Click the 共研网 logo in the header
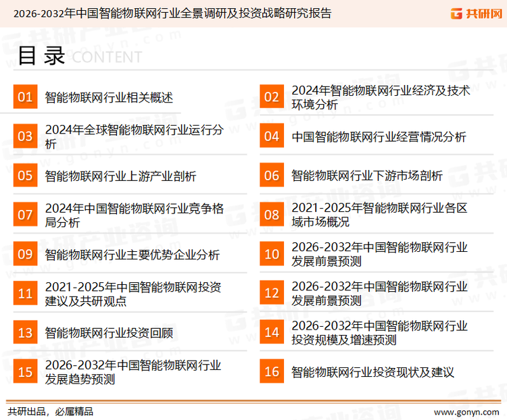 click(477, 14)
